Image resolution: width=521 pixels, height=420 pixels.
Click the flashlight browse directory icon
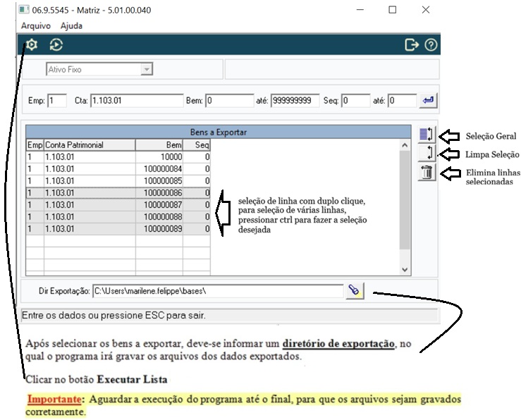coord(355,291)
